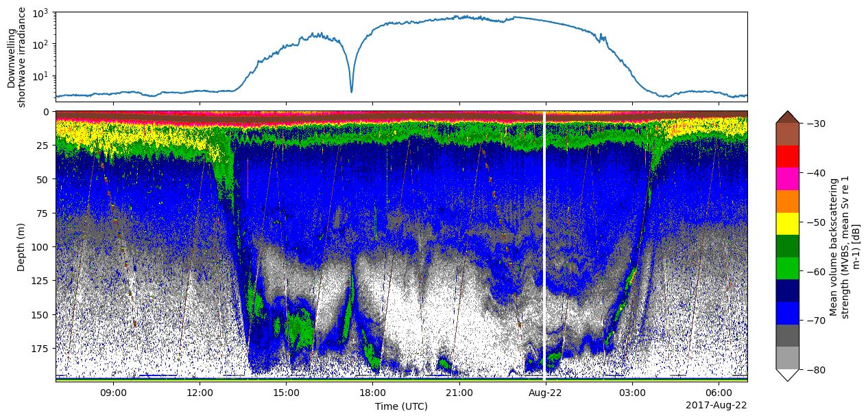Click the colorbar bottom extension arrow

pos(787,375)
